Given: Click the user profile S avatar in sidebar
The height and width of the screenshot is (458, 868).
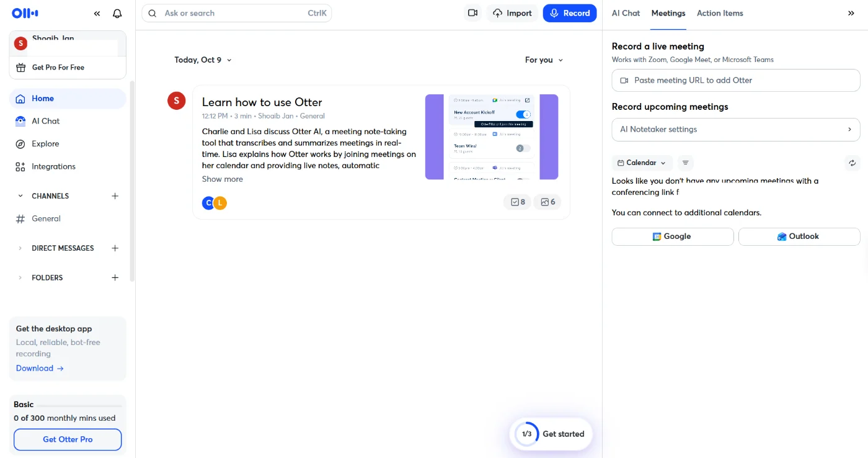Looking at the screenshot, I should pyautogui.click(x=20, y=43).
